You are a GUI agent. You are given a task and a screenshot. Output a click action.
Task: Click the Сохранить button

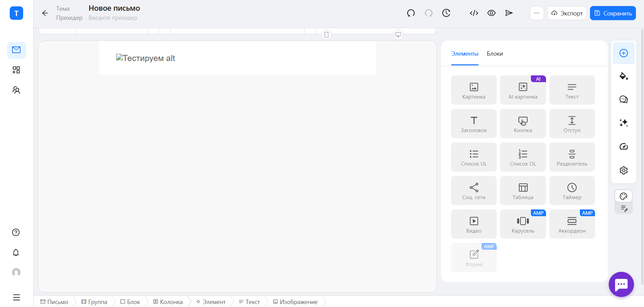coord(613,13)
